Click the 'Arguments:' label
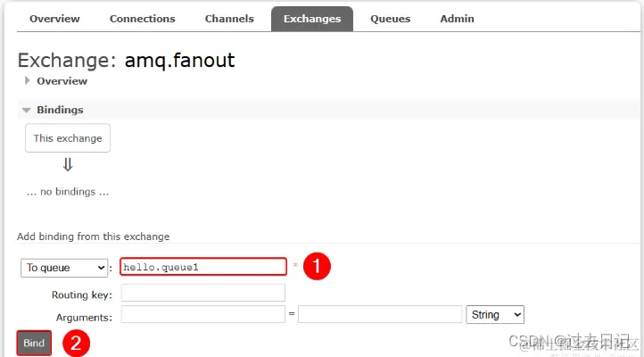 point(84,318)
